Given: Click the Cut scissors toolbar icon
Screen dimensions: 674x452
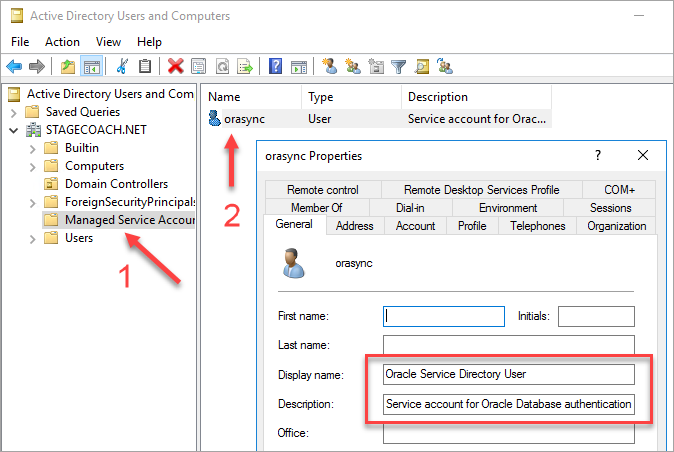Looking at the screenshot, I should click(x=122, y=67).
